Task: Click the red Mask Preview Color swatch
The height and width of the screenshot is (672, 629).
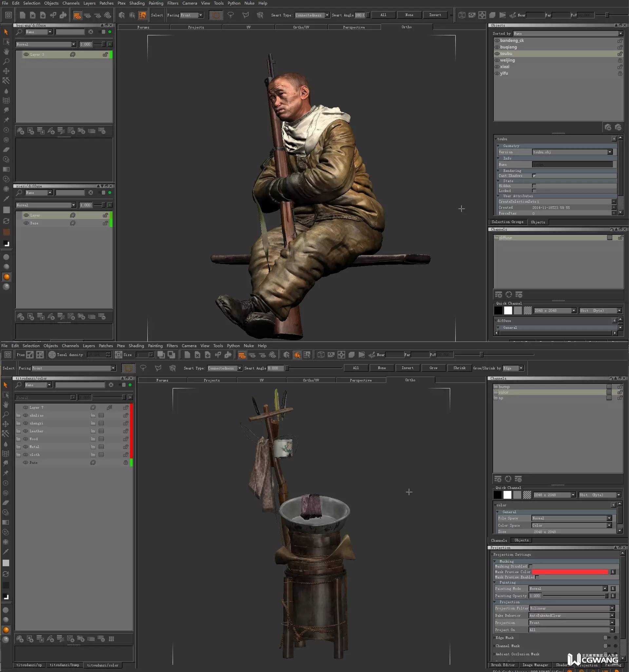Action: (569, 572)
